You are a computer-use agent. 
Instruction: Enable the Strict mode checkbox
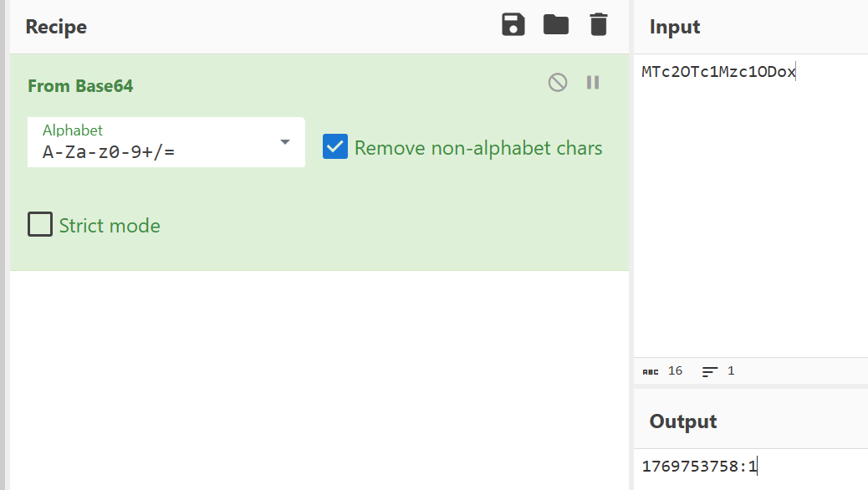[40, 225]
